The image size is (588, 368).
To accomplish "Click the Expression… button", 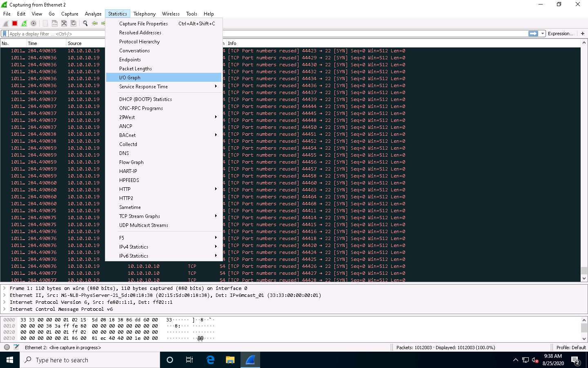I will click(x=560, y=34).
